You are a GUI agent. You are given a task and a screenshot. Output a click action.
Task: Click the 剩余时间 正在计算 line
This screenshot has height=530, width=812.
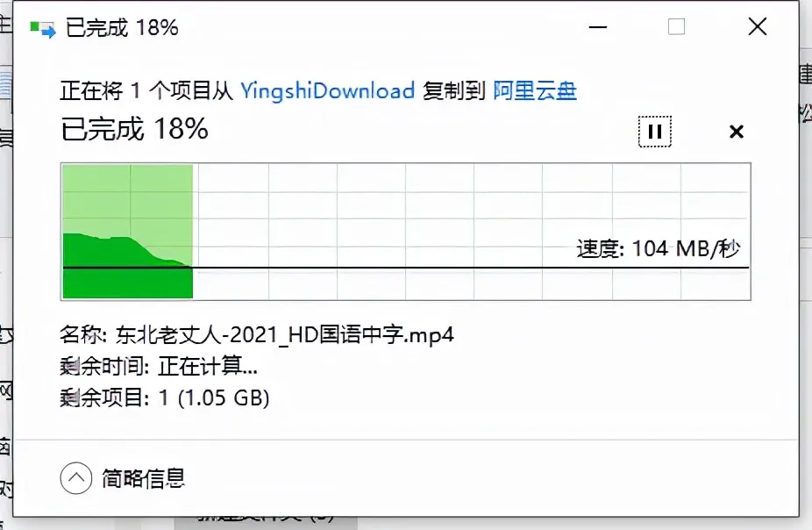[159, 366]
